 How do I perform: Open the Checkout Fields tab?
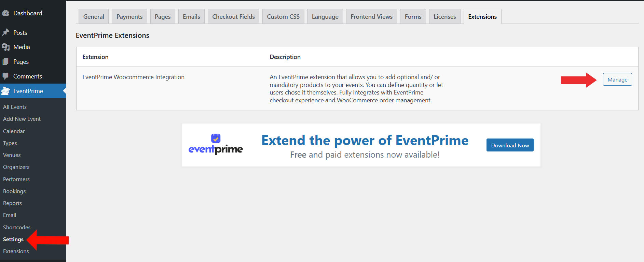click(x=233, y=16)
